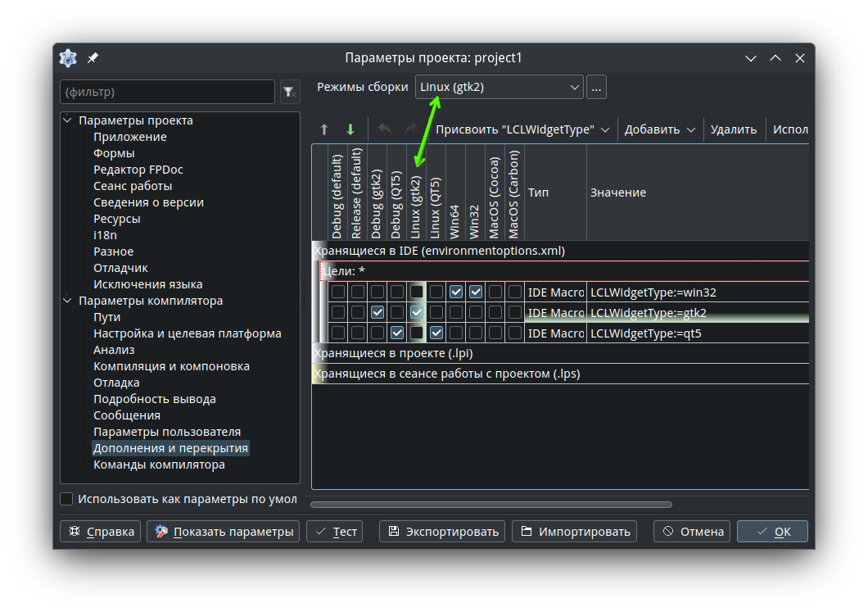Screen dimensions: 868x612
Task: Select 'Пути' in the options tree
Action: [106, 317]
